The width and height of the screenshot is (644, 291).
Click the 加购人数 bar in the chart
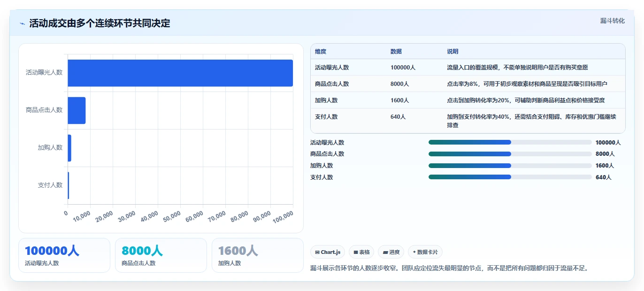point(69,148)
